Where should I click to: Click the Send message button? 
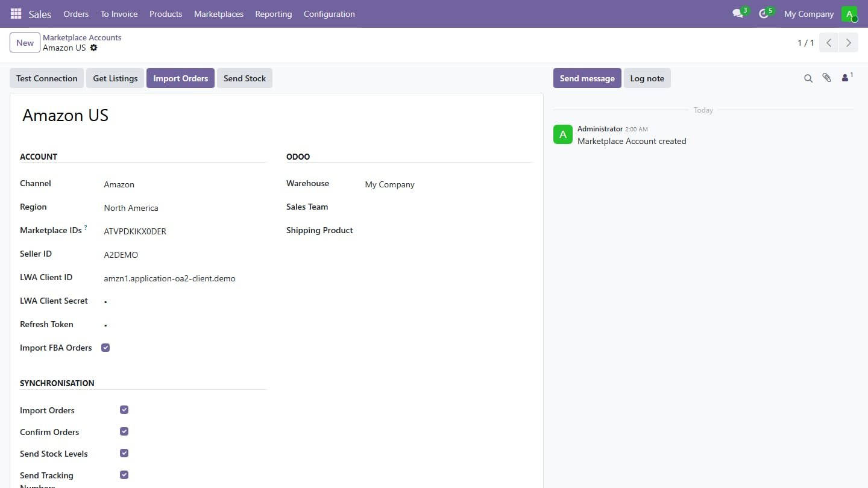pyautogui.click(x=587, y=78)
